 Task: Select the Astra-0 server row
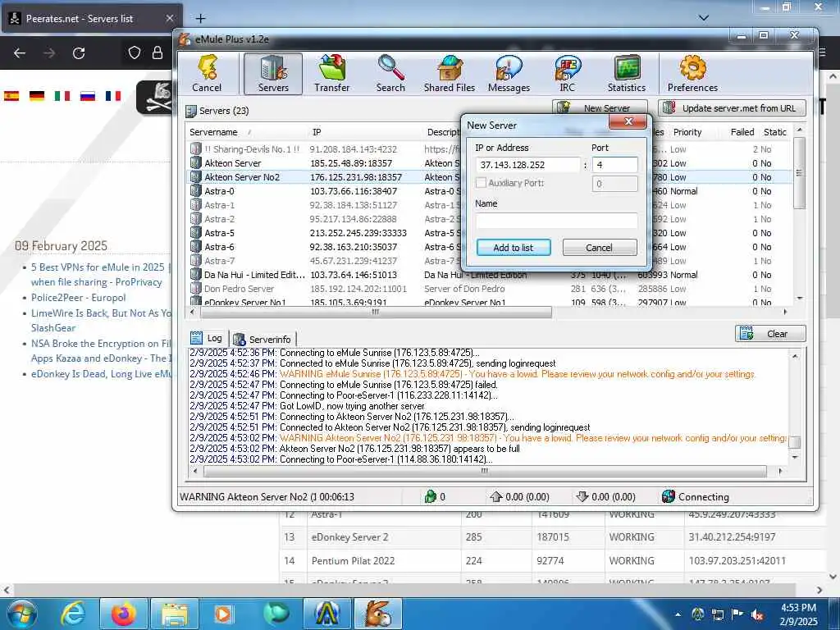tap(489, 190)
